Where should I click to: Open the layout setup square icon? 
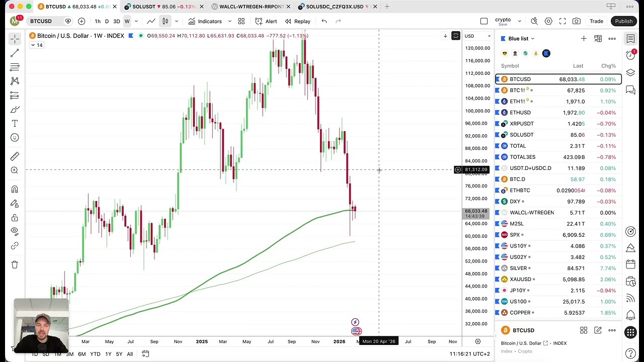pyautogui.click(x=484, y=21)
